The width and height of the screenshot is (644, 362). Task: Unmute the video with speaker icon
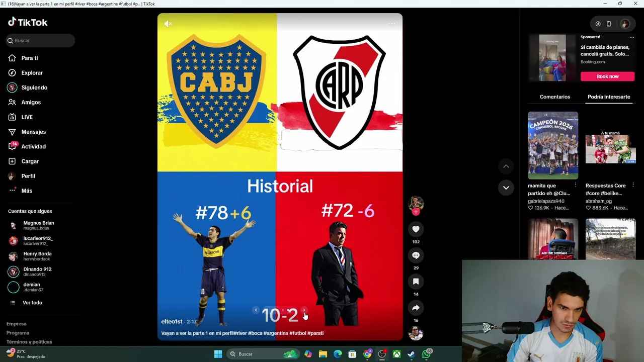(168, 24)
